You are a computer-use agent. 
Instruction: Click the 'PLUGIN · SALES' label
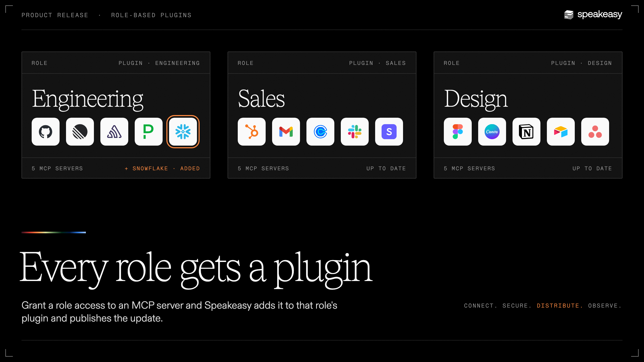pos(378,63)
